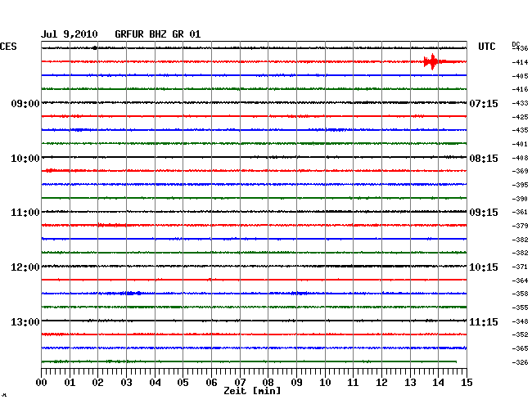Click the station label GRFUR BHZ GR 01
The image size is (532, 404).
pos(157,34)
